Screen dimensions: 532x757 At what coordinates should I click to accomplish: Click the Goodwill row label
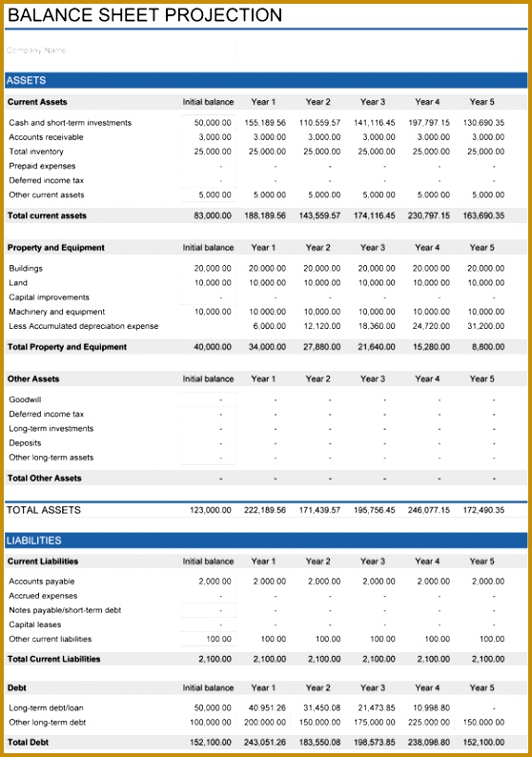[25, 399]
